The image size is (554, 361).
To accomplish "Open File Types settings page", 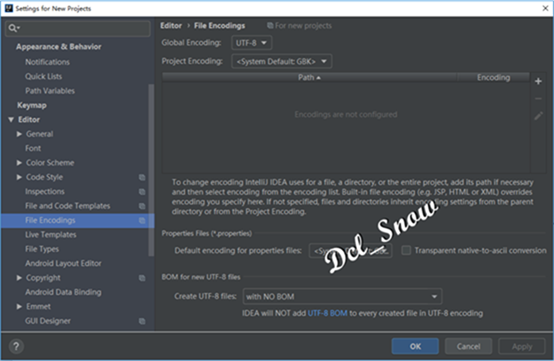I will (x=42, y=249).
